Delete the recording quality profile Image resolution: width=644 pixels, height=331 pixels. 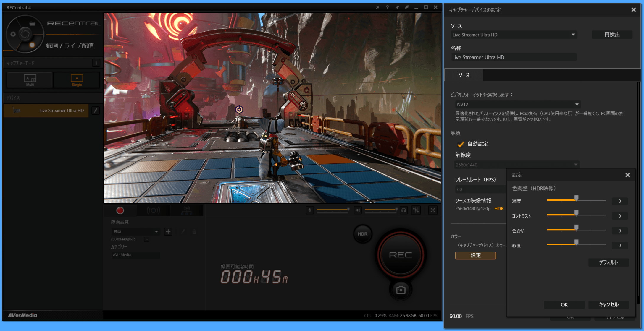click(x=194, y=232)
